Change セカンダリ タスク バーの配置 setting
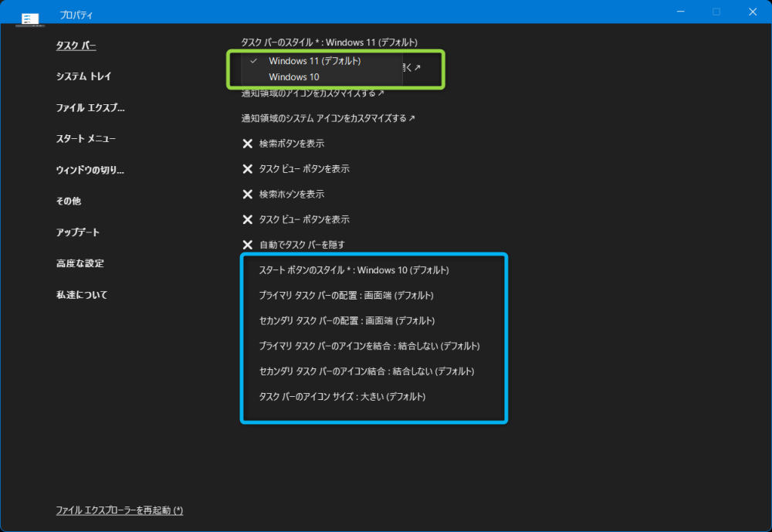Viewport: 772px width, 532px height. (347, 320)
